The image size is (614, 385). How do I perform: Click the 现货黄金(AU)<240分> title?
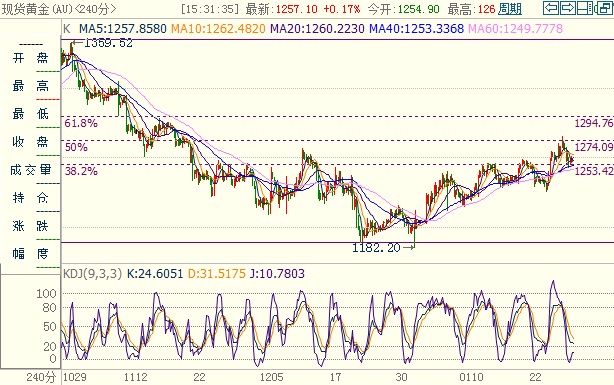[x=59, y=9]
